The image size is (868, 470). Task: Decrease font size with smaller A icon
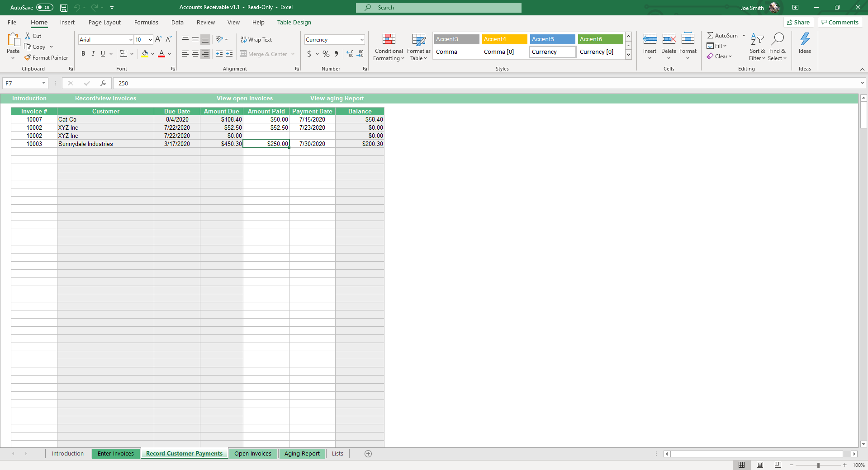[168, 39]
